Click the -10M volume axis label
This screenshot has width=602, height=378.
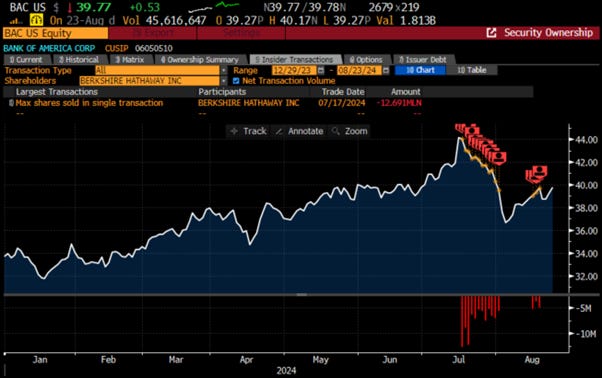coord(586,334)
